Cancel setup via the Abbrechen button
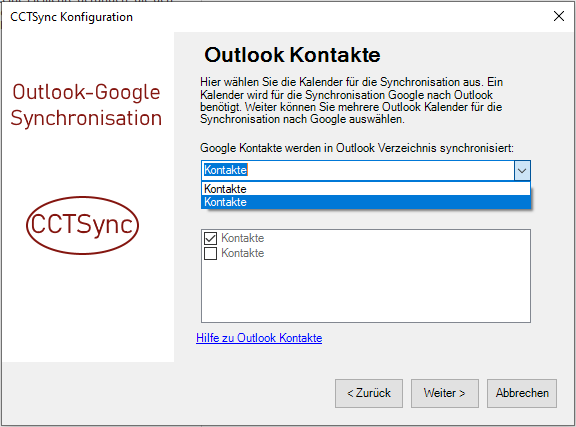Image resolution: width=576 pixels, height=427 pixels. 522,393
